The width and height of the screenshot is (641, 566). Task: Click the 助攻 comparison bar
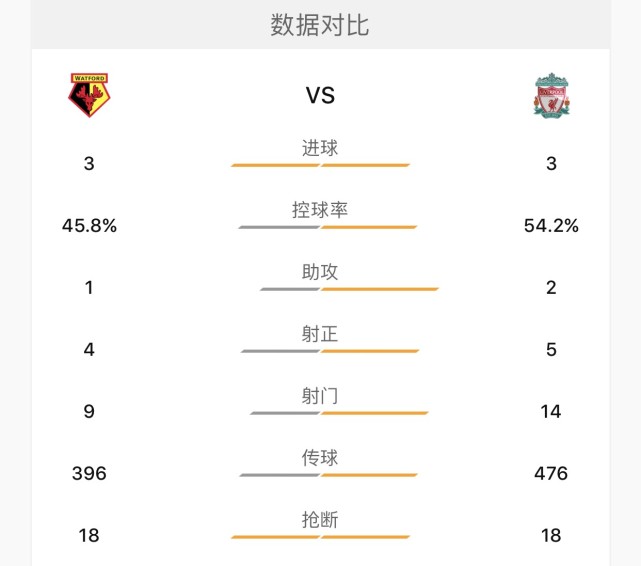(x=350, y=289)
